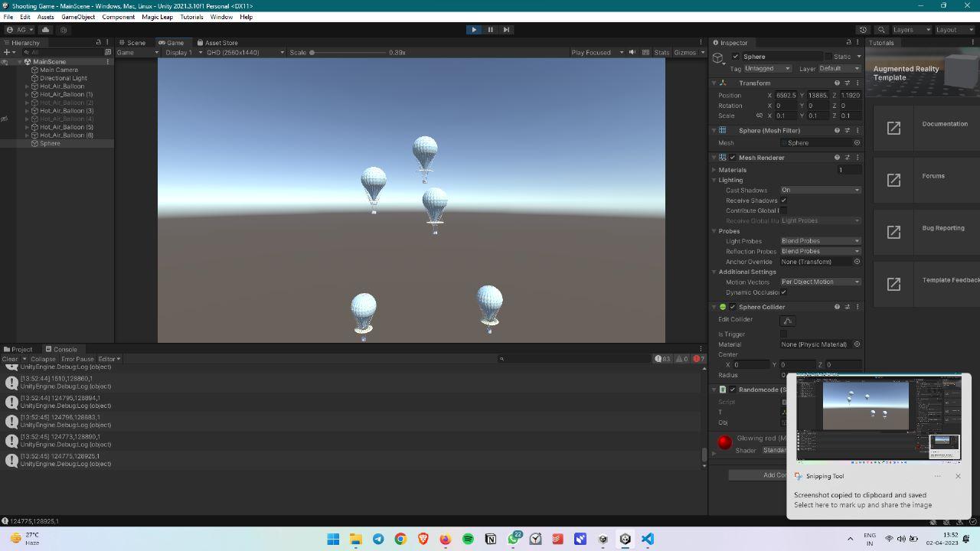Open the Display 1 dropdown
This screenshot has height=551, width=980.
[184, 53]
